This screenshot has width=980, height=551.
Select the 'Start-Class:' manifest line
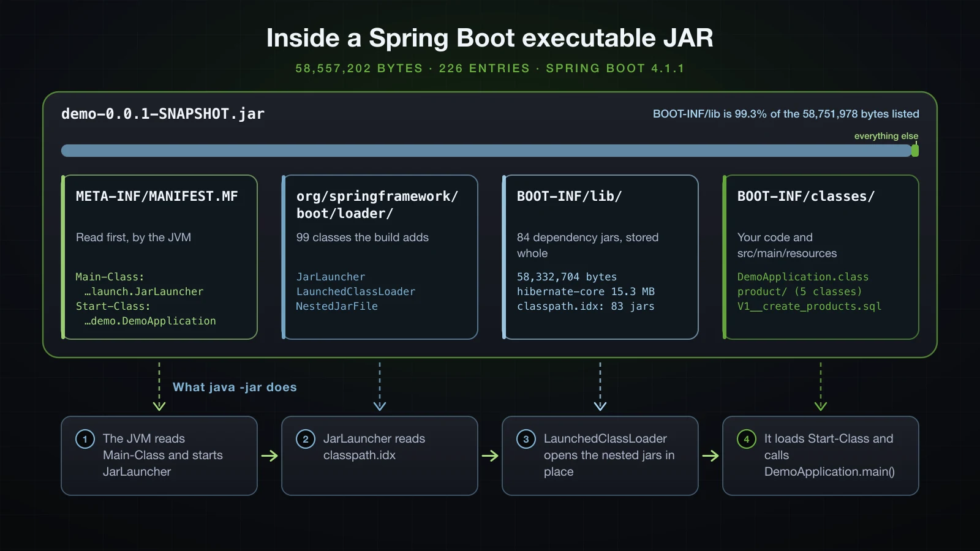113,306
